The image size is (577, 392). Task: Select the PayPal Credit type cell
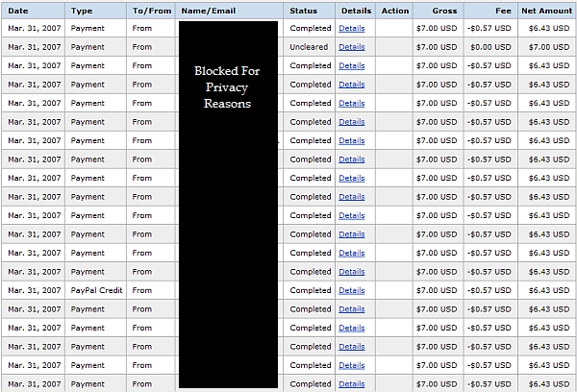[x=95, y=290]
